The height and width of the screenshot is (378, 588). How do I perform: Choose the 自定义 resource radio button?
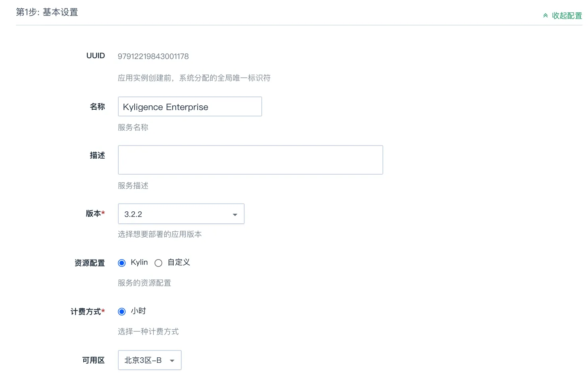point(158,263)
